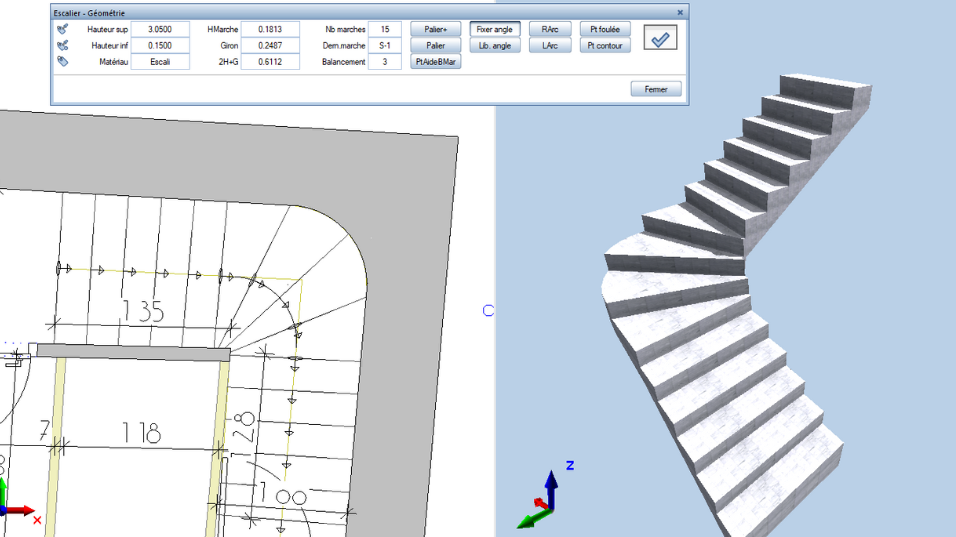Image resolution: width=956 pixels, height=537 pixels.
Task: Select the Pt foulée button
Action: (x=605, y=30)
